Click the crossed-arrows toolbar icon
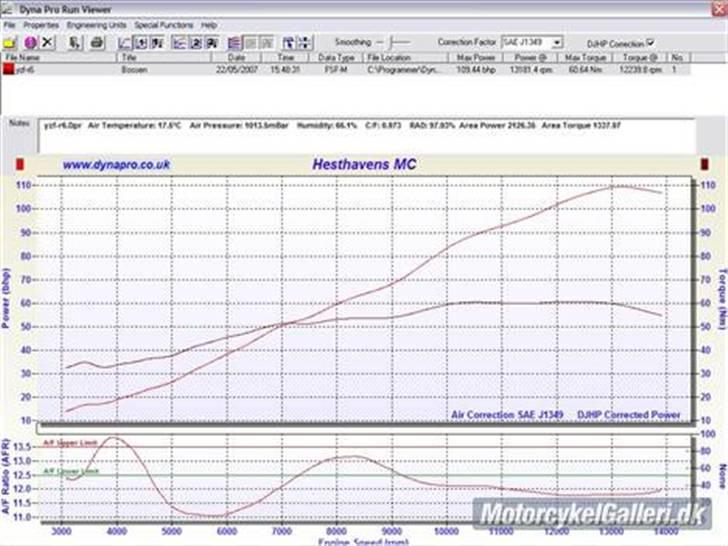The image size is (728, 546). 305,43
